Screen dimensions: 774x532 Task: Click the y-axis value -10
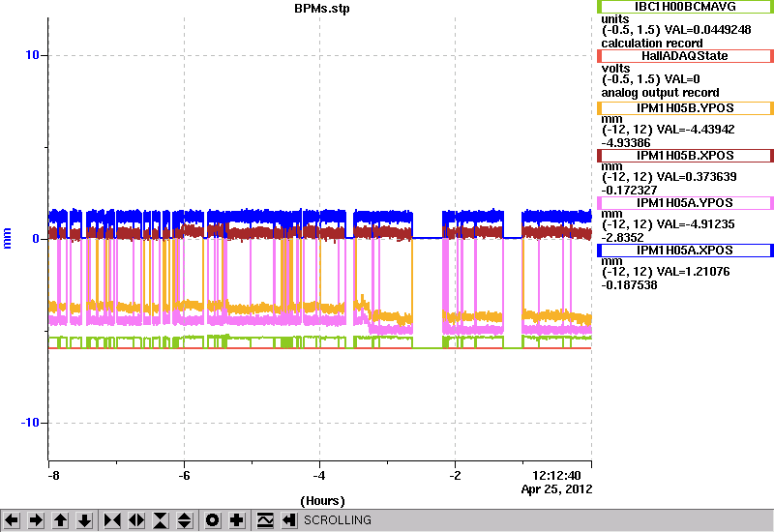30,423
